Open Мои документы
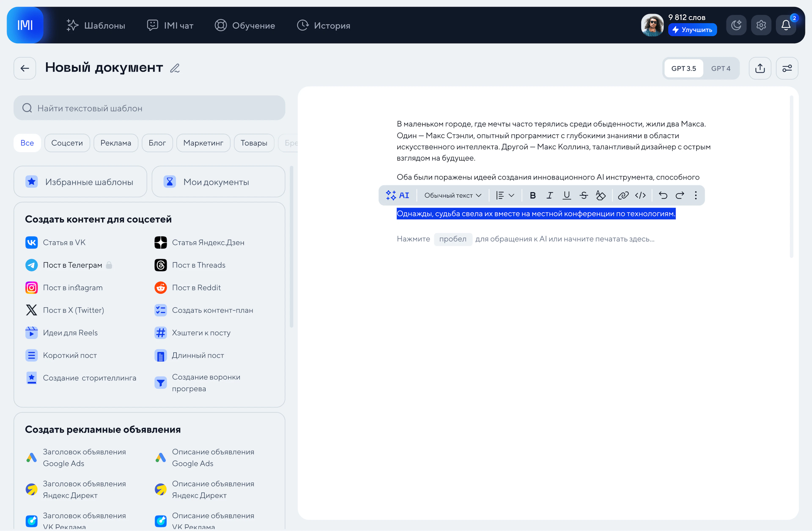The height and width of the screenshot is (531, 812). (218, 182)
